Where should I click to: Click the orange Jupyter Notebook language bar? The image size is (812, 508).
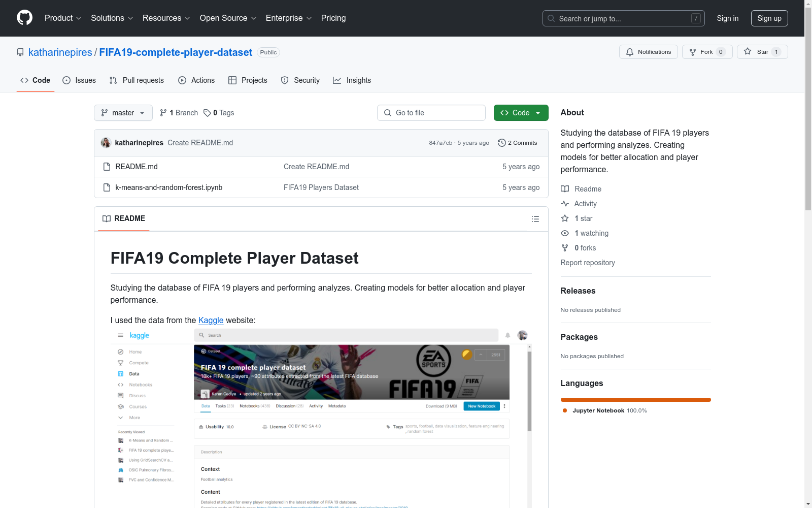tap(636, 400)
